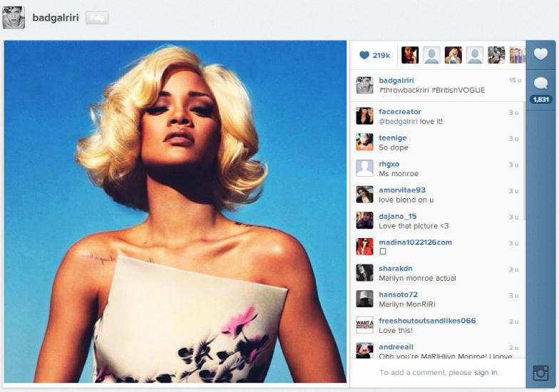Click the blue heart next to 219k
The width and height of the screenshot is (559, 392).
point(364,56)
